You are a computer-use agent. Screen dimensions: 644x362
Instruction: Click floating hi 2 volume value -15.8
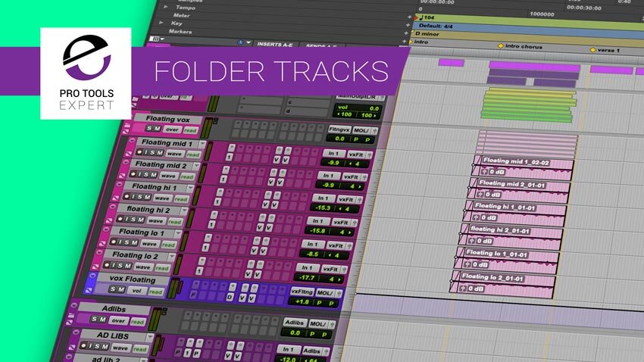[318, 231]
